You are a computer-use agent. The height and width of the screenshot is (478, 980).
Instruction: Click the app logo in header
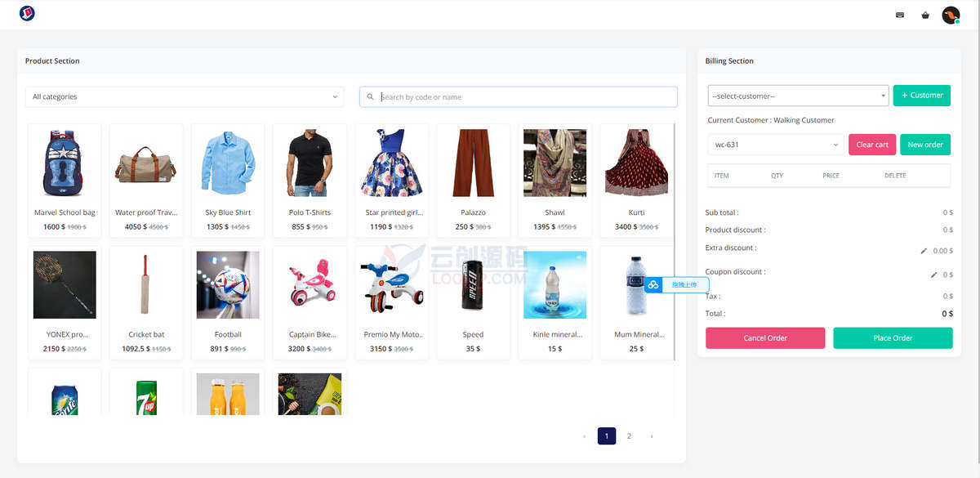(x=26, y=13)
